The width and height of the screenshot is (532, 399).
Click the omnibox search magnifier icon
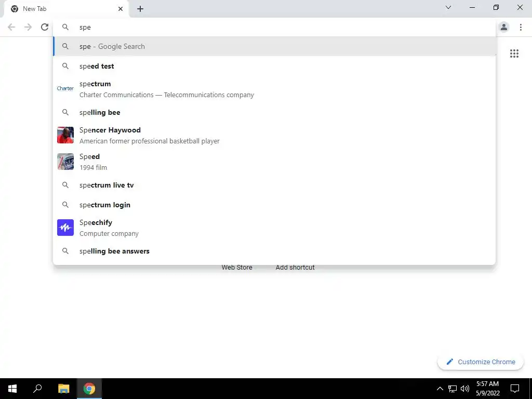[65, 27]
